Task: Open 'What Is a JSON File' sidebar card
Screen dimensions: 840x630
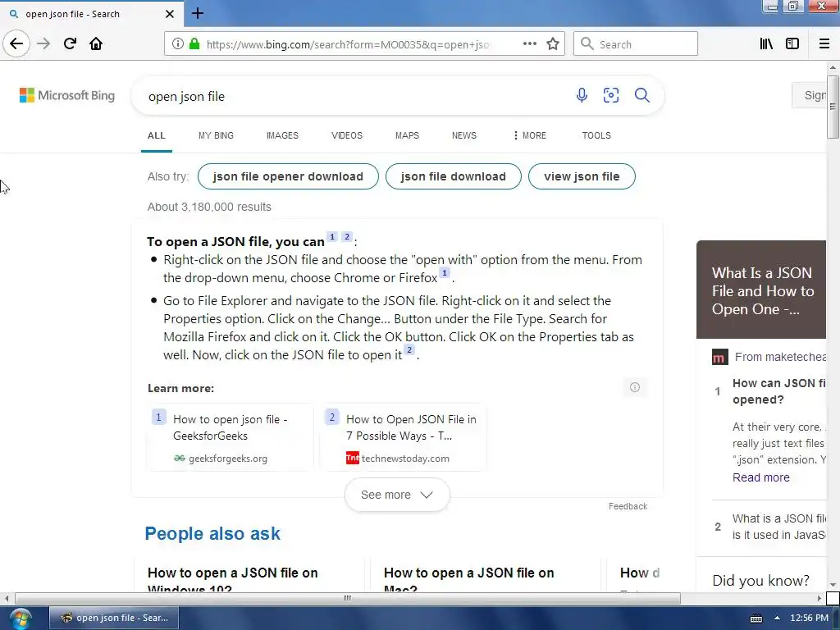Action: tap(761, 290)
